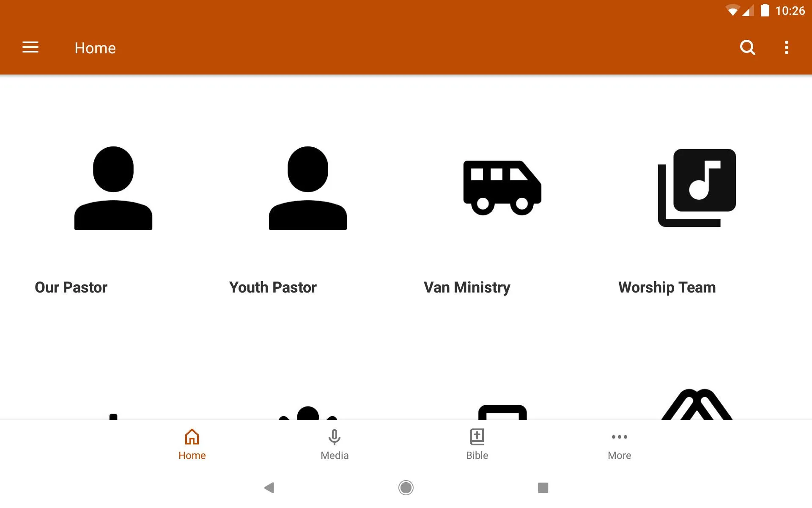Toggle the navigation drawer open

(x=30, y=48)
